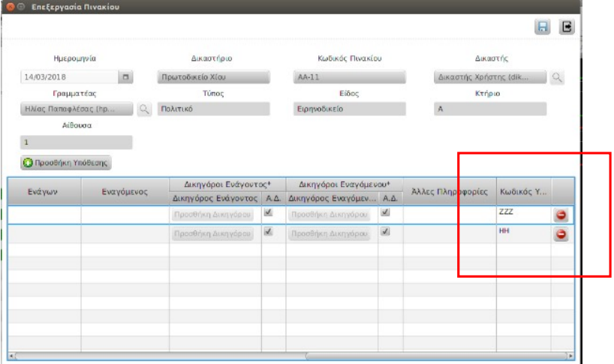This screenshot has width=614, height=364.
Task: Toggle plaintiff A.Δ. checkbox in the ZZZ row
Action: pos(269,213)
